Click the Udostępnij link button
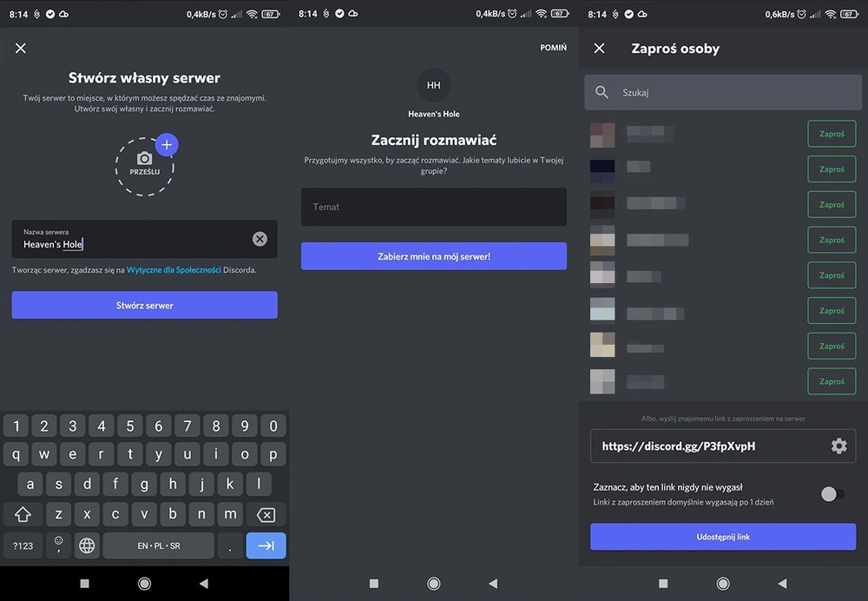 pos(723,537)
